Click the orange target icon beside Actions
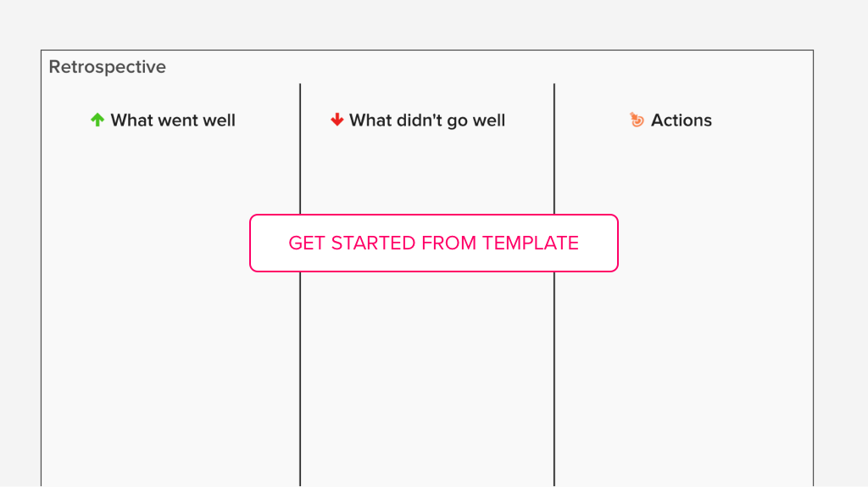868x487 pixels. 637,120
